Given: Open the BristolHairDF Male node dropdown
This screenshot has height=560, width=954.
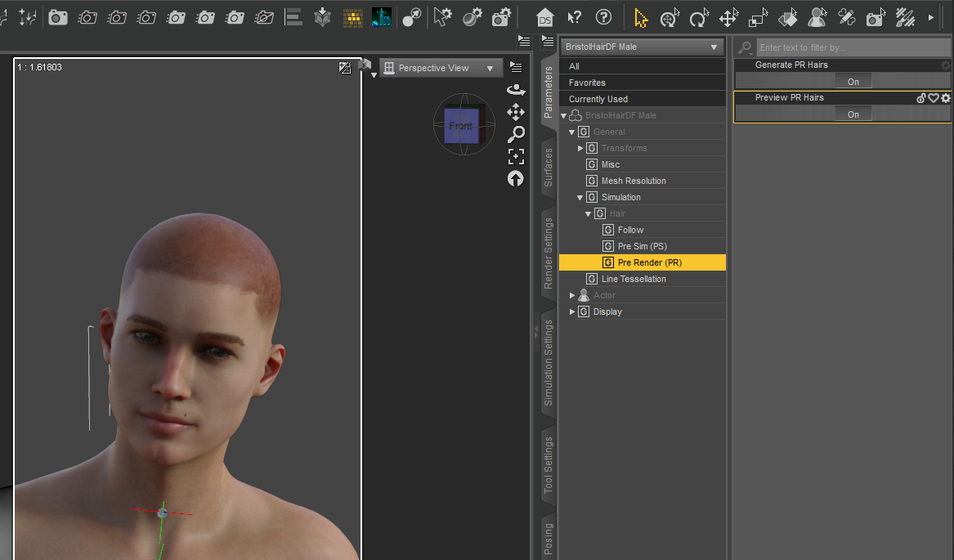Looking at the screenshot, I should 642,47.
